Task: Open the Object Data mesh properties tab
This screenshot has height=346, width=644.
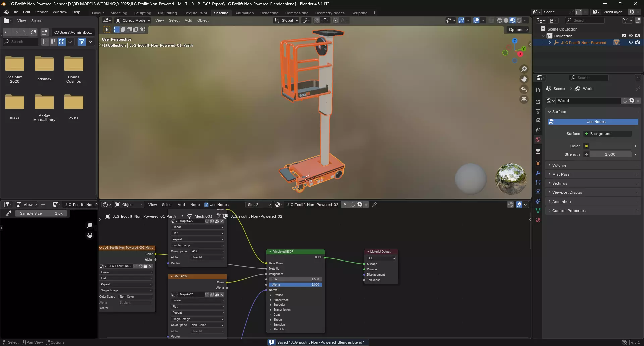Action: (x=538, y=211)
